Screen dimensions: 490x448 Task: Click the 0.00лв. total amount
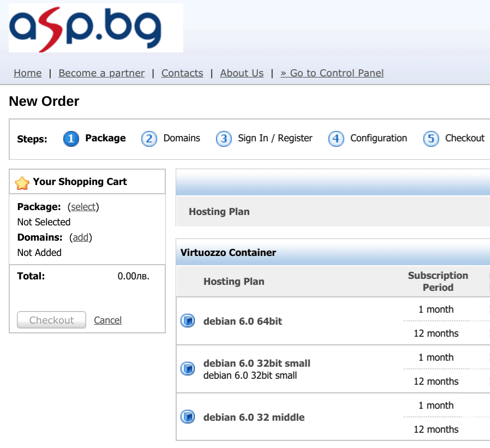134,276
